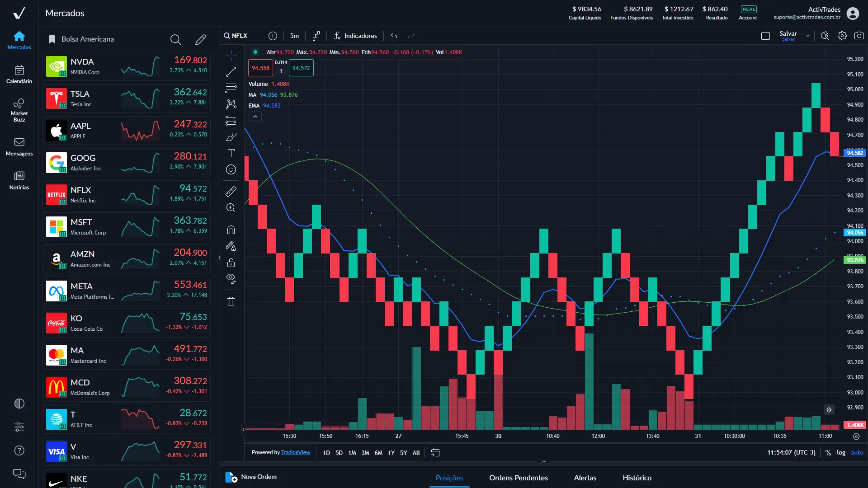The height and width of the screenshot is (488, 868).
Task: Expand the bottom panel chevron
Action: [x=544, y=462]
